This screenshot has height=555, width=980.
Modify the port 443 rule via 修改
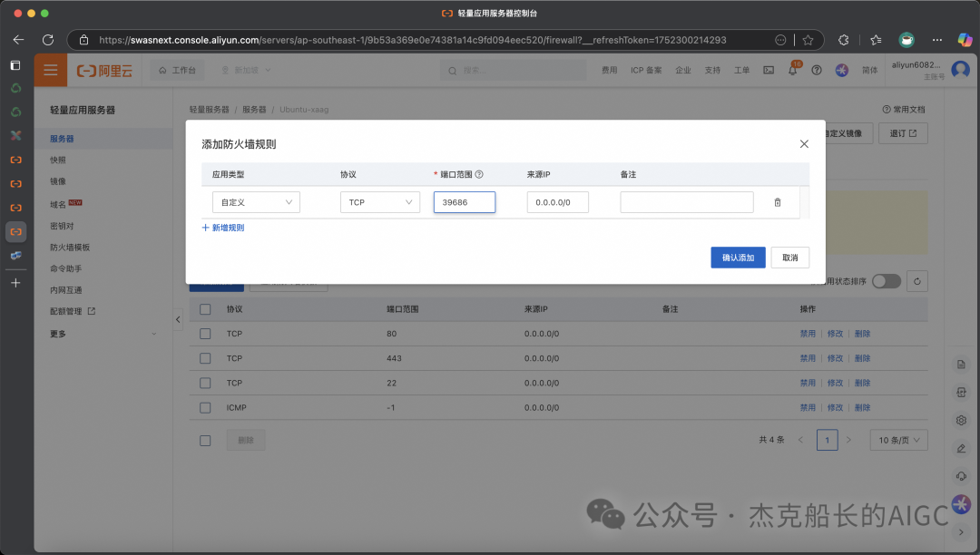835,358
